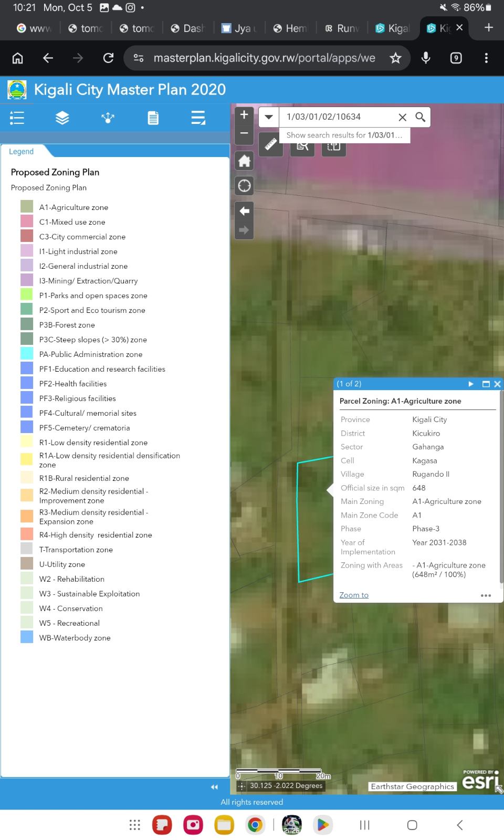This screenshot has height=840, width=504.
Task: Choose the 'Show search results for' suggestion
Action: 344,135
